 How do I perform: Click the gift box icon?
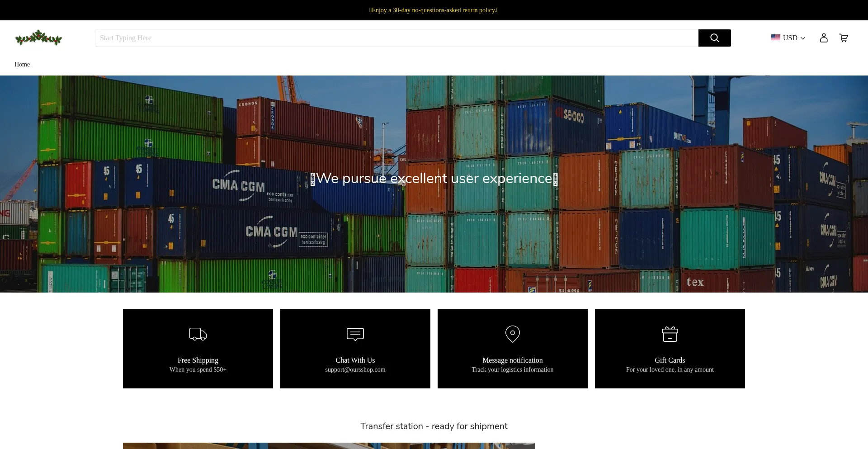click(670, 334)
